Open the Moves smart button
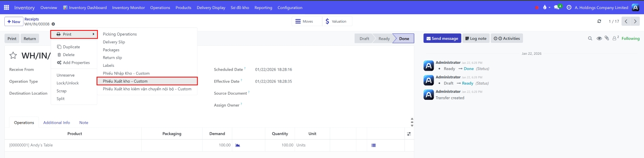Image resolution: width=644 pixels, height=158 pixels. 307,21
